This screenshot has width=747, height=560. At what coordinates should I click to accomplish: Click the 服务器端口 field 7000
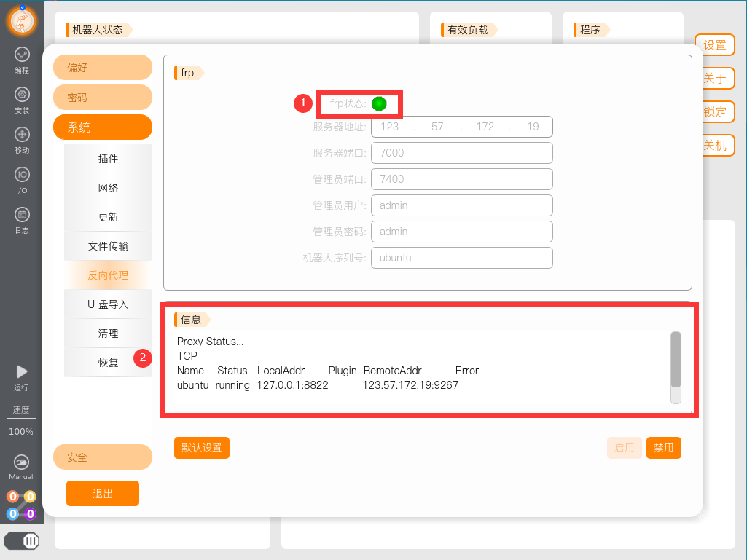tap(461, 153)
